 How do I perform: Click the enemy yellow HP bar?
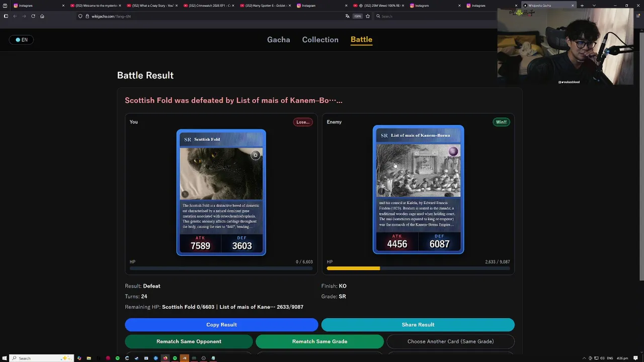[x=353, y=268]
